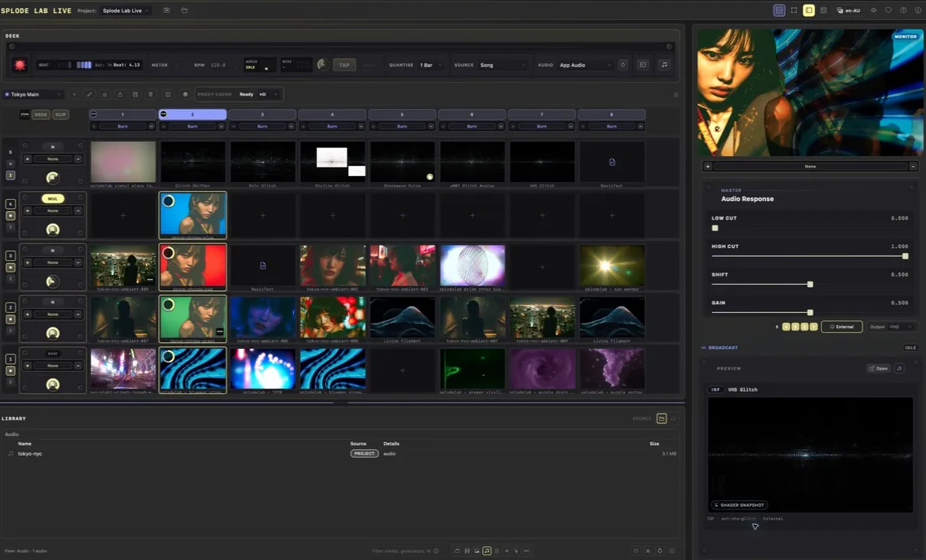Open the Source Song dropdown
The width and height of the screenshot is (926, 560).
click(503, 65)
